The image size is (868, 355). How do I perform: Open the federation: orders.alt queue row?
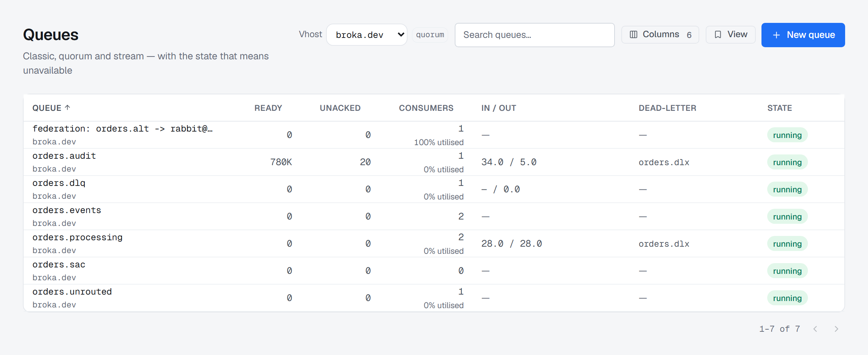[x=434, y=135]
